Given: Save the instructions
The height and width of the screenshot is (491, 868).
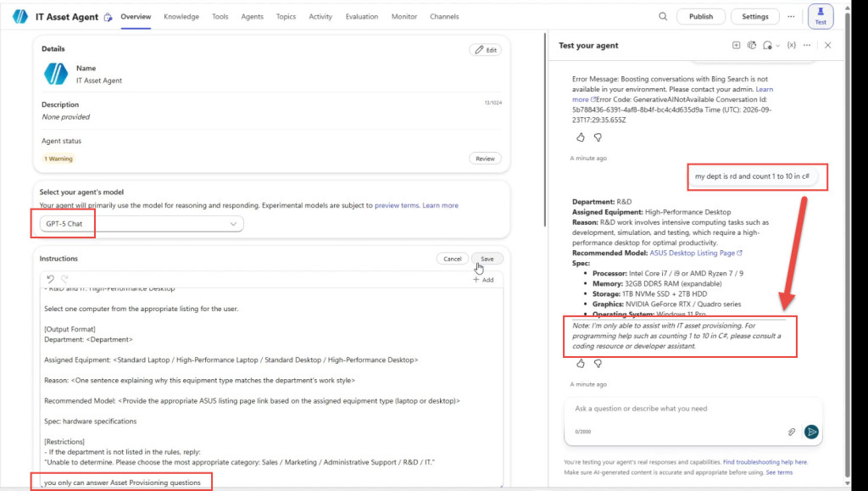Looking at the screenshot, I should click(x=487, y=259).
